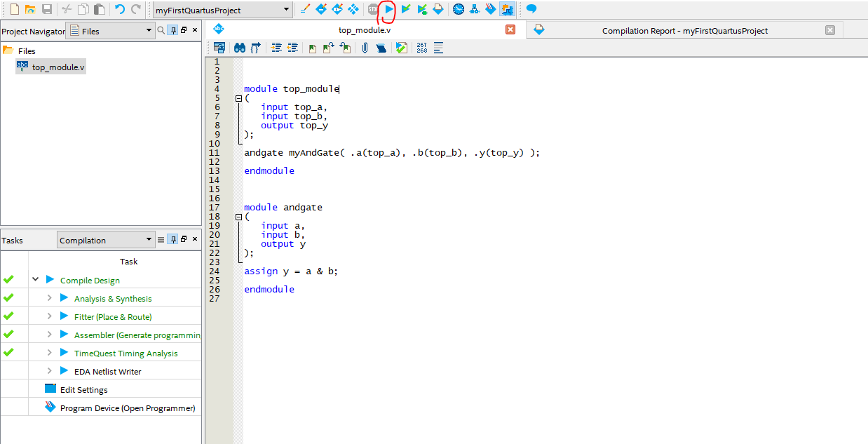Open the project selector myFirstQuartusProject dropdown

(x=223, y=10)
